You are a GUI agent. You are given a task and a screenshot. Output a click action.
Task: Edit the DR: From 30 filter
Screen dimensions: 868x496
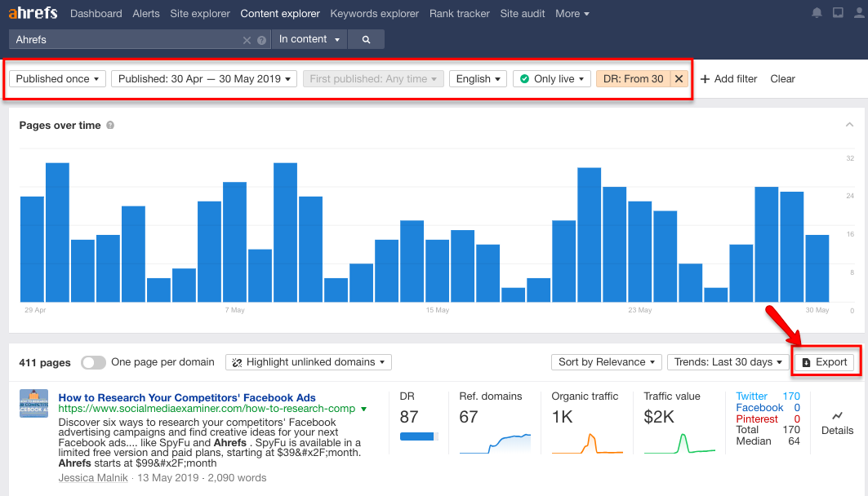click(633, 79)
